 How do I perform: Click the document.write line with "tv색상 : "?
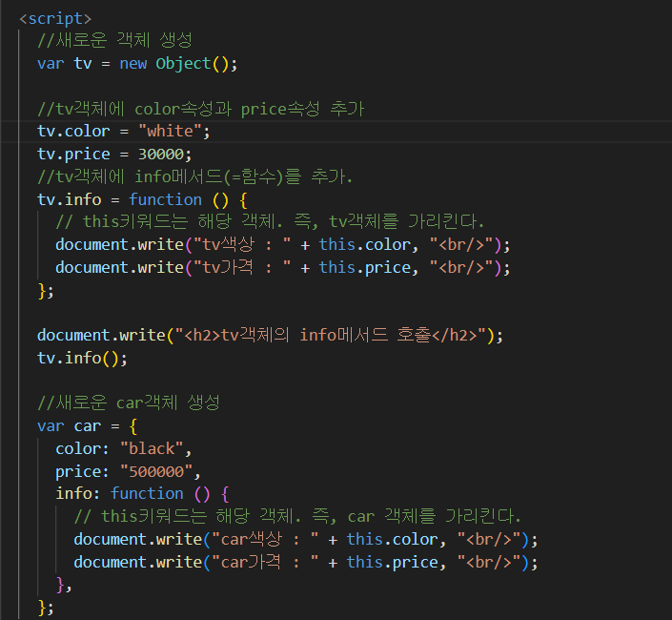283,245
